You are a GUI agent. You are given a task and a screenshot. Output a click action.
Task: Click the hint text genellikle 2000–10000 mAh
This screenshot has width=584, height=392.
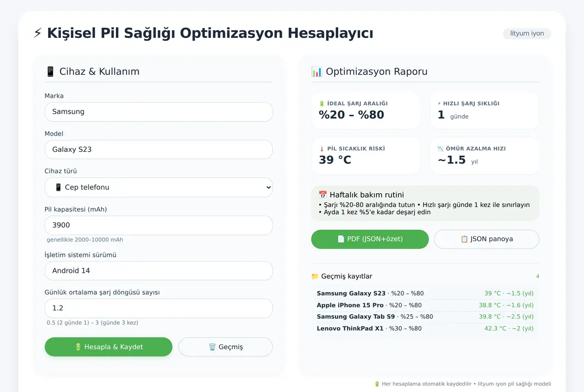point(85,240)
